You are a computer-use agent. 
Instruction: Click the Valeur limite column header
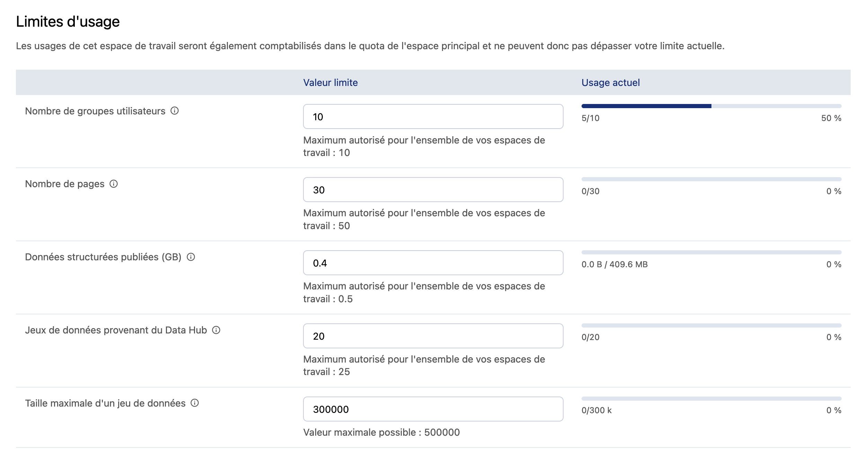(x=330, y=82)
